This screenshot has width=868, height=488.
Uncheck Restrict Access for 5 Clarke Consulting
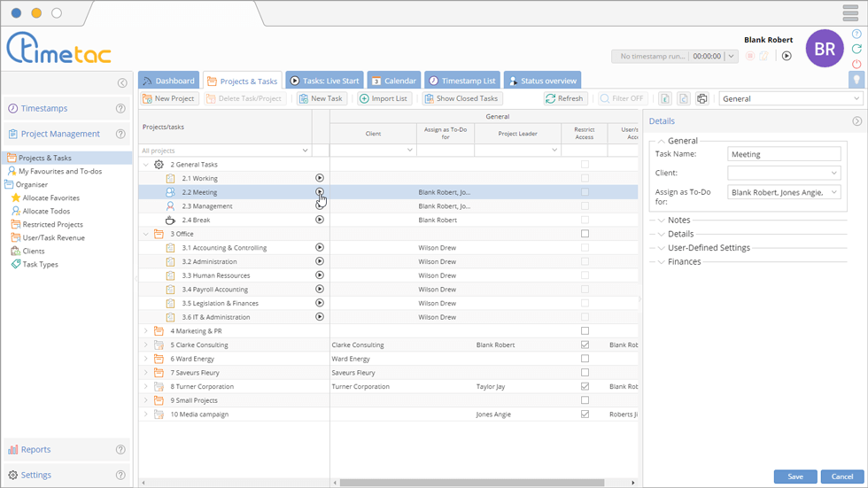point(585,345)
